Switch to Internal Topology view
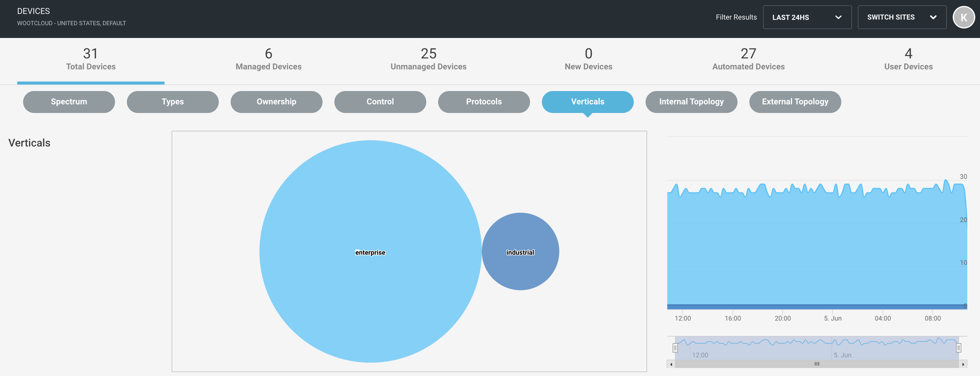Viewport: 980px width, 376px height. pyautogui.click(x=691, y=102)
